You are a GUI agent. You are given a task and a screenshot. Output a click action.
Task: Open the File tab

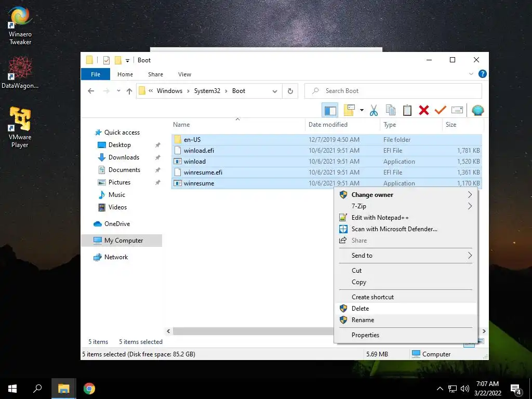[x=96, y=74]
